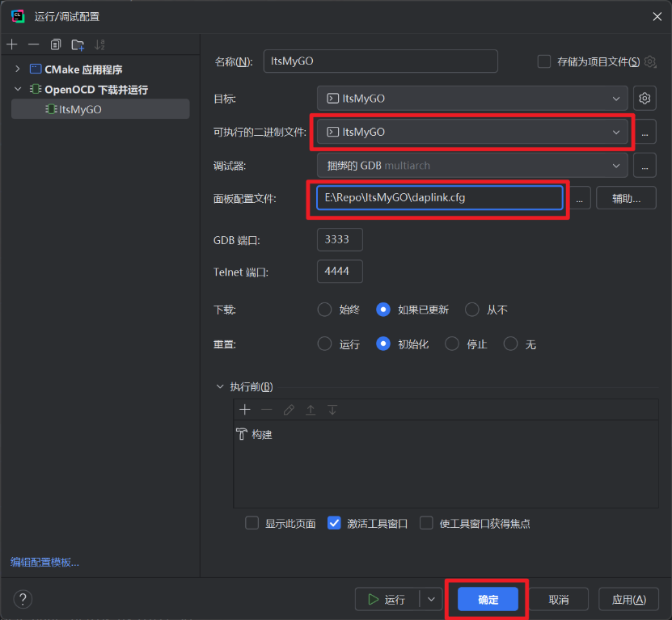Open the 调试器 dropdown
The width and height of the screenshot is (672, 620).
pyautogui.click(x=472, y=166)
